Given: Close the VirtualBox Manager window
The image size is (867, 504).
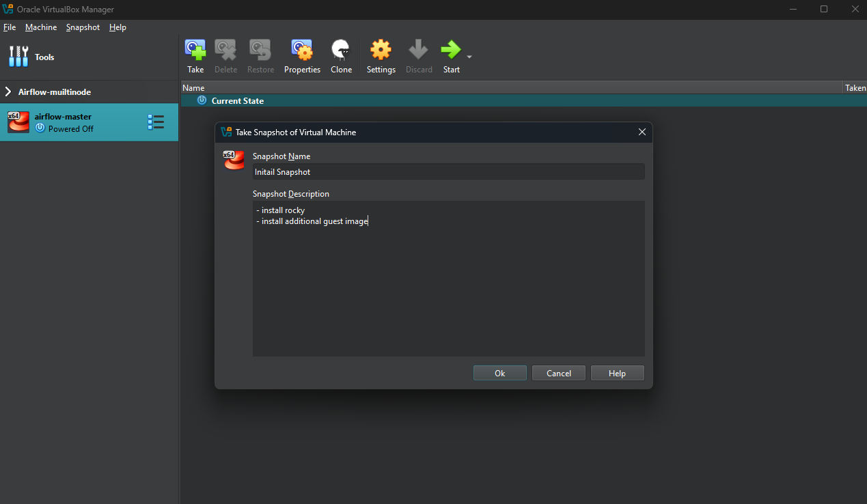Looking at the screenshot, I should [854, 9].
